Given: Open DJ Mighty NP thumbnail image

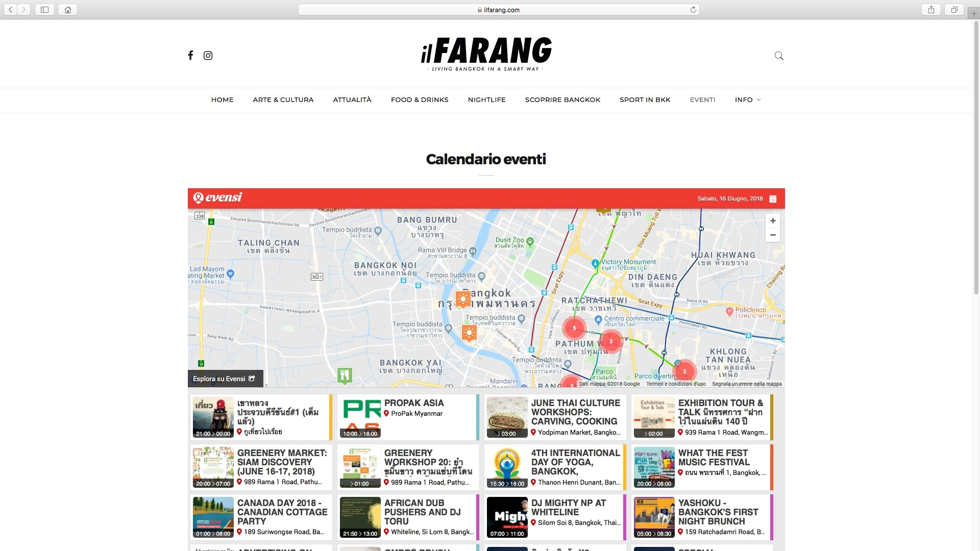Looking at the screenshot, I should (x=507, y=517).
